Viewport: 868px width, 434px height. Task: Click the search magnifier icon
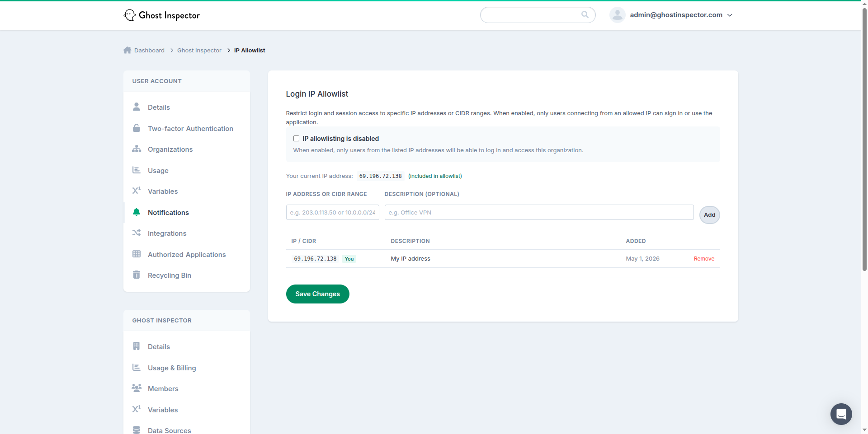(585, 14)
